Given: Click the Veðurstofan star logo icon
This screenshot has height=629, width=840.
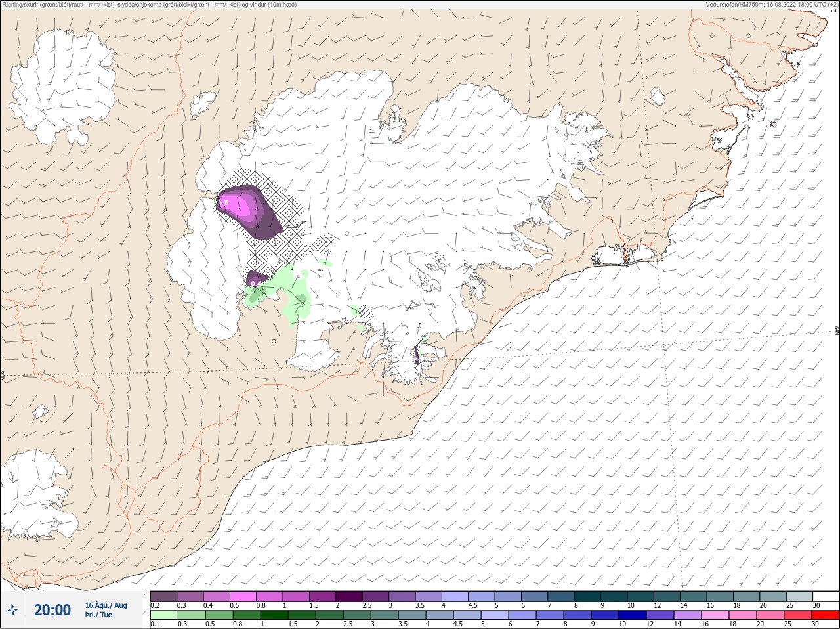Looking at the screenshot, I should [12, 610].
